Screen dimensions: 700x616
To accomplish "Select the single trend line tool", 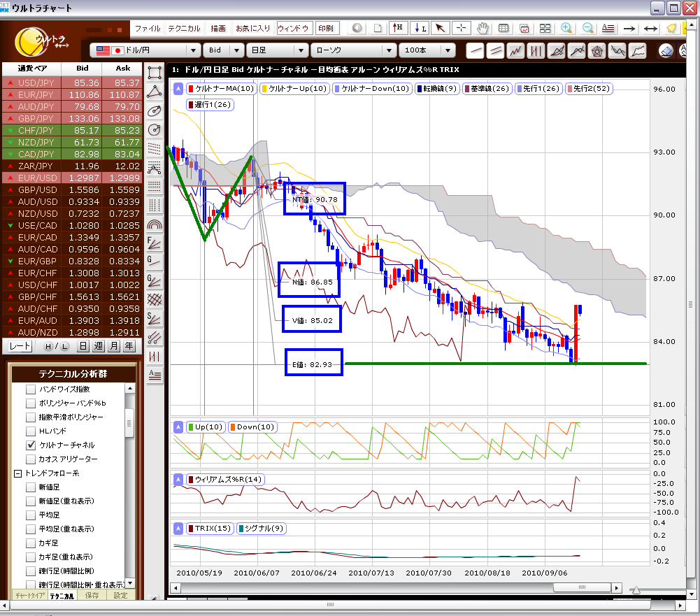I will pyautogui.click(x=476, y=50).
